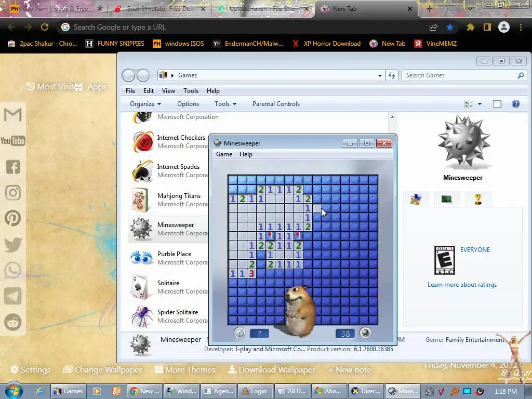Open the YouTube sidebar shortcut
Viewport: 532px width, 399px height.
pos(13,141)
